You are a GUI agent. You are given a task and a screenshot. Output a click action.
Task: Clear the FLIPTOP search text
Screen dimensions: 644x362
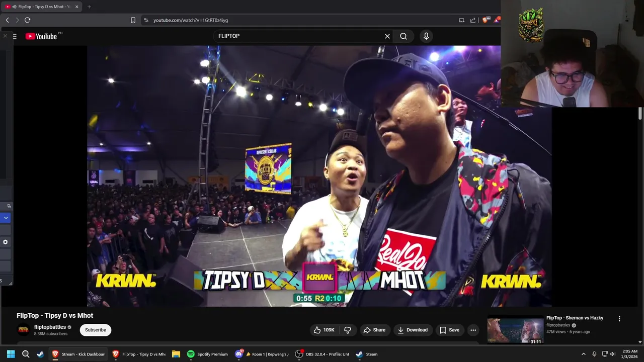(387, 36)
